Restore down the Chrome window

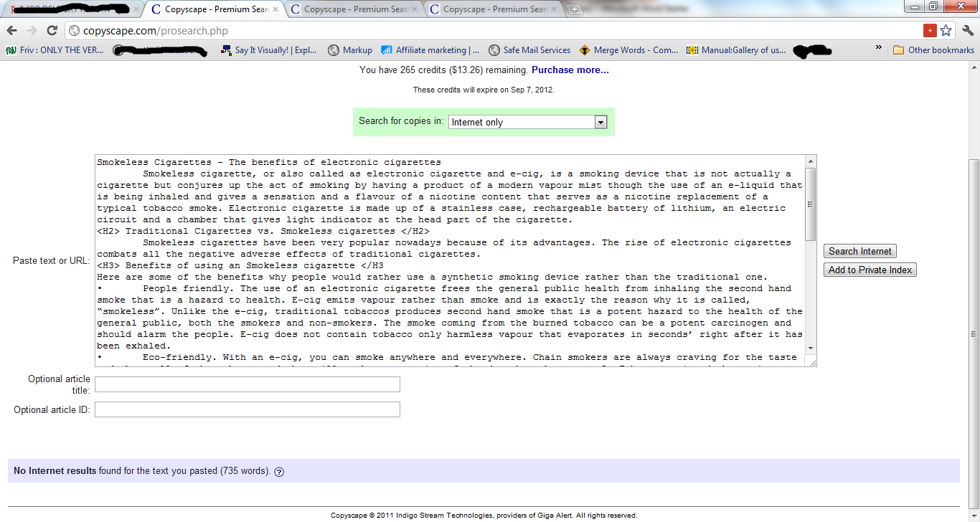pos(933,6)
